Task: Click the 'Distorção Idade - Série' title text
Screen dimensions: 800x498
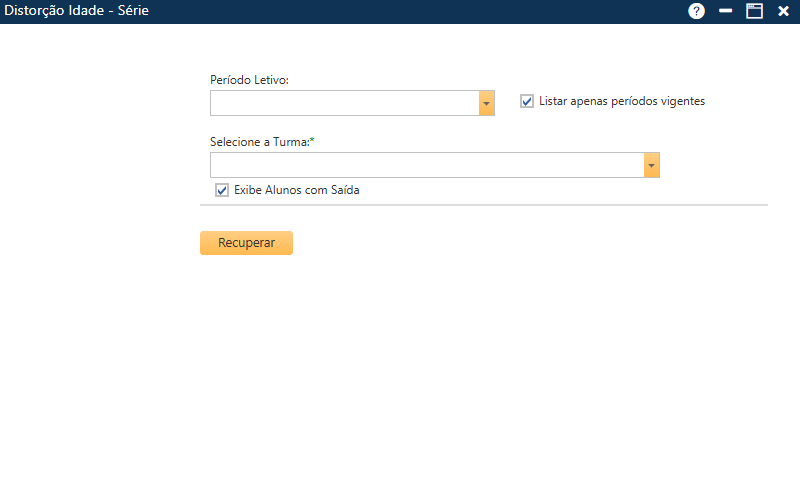Action: coord(77,11)
